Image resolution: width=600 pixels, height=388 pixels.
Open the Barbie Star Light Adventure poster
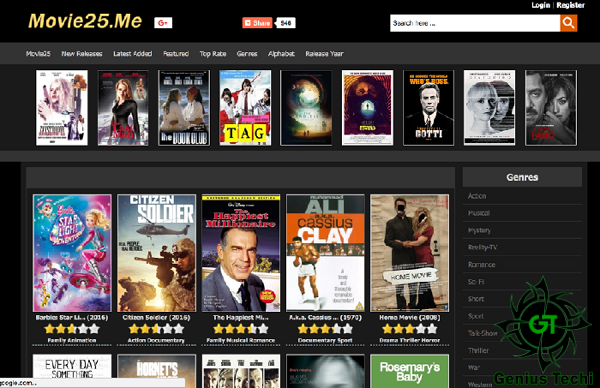[72, 253]
